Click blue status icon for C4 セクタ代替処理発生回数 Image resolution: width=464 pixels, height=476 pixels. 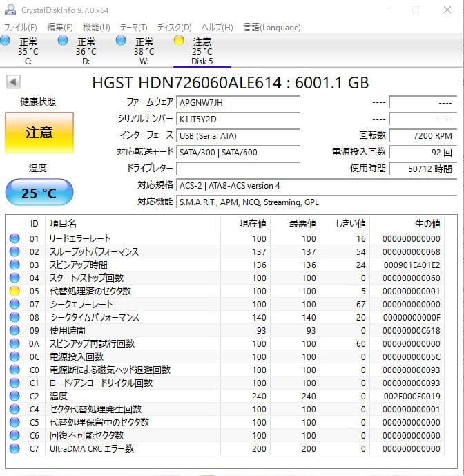point(14,409)
